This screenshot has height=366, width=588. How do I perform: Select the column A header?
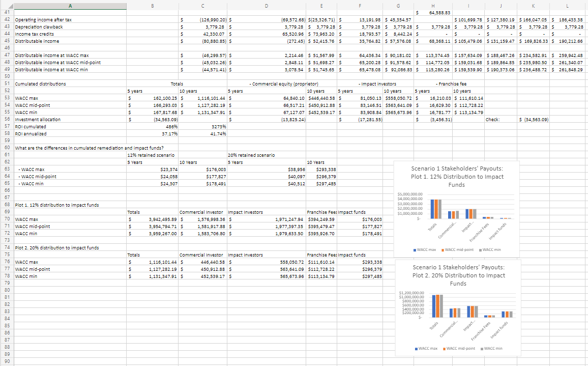(x=70, y=5)
